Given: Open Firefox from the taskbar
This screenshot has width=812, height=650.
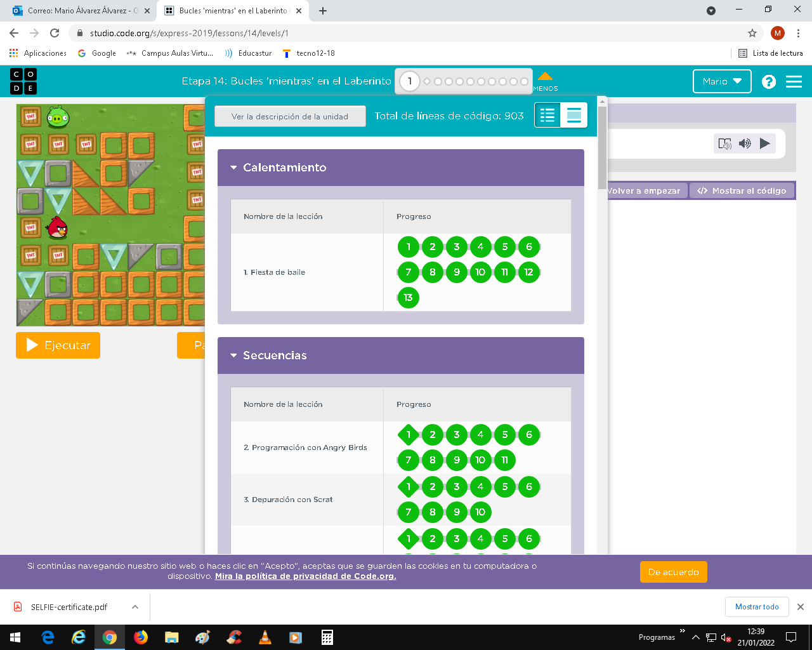Looking at the screenshot, I should [x=141, y=637].
